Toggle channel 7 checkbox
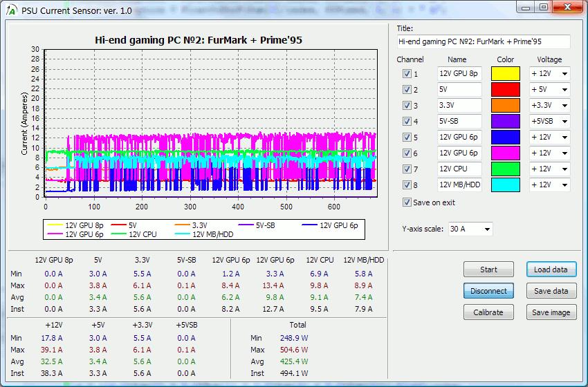588x387 pixels. (x=407, y=169)
